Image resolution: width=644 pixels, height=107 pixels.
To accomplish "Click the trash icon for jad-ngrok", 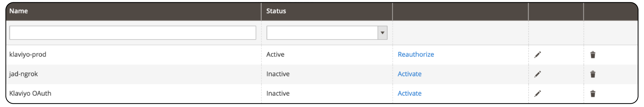I will (x=593, y=74).
